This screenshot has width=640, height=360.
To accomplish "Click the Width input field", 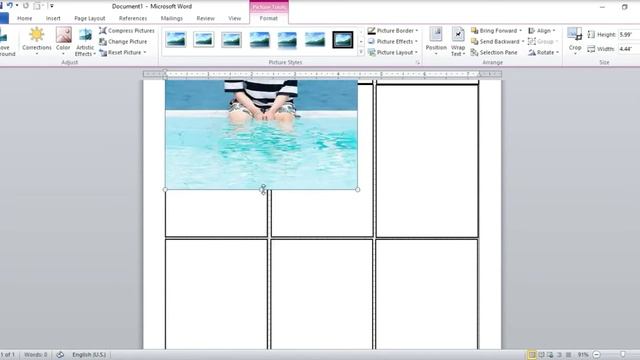I will (x=629, y=49).
